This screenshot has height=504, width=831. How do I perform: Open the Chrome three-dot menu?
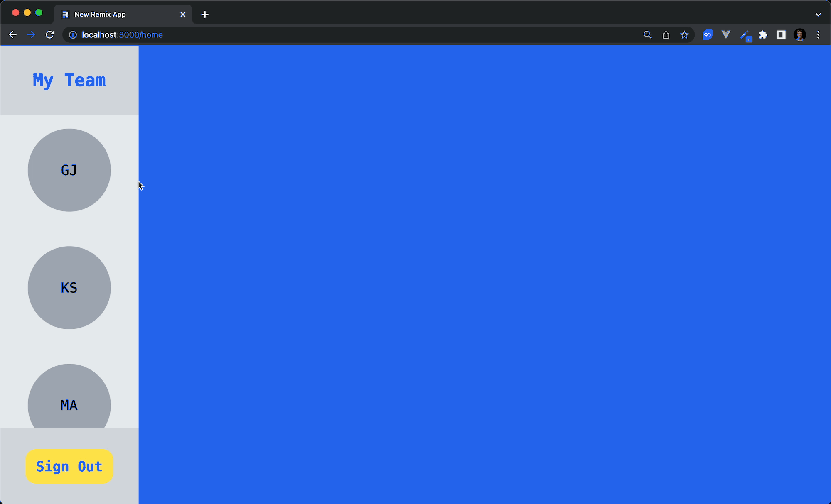818,35
